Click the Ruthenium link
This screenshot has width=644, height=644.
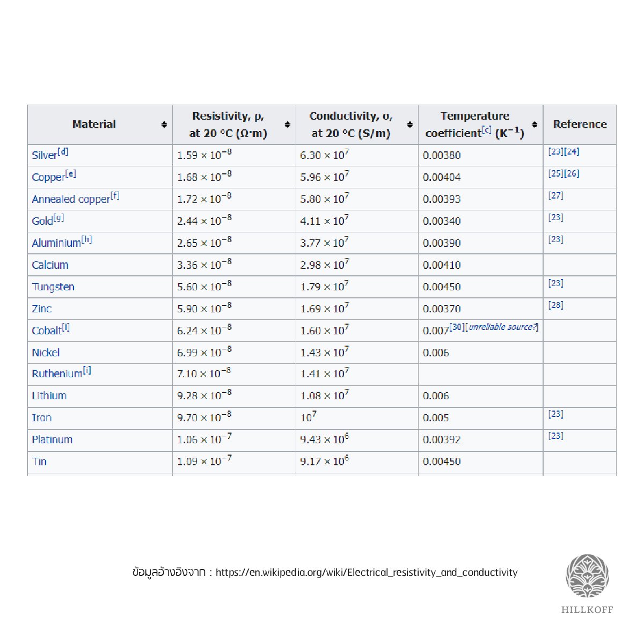click(x=57, y=374)
